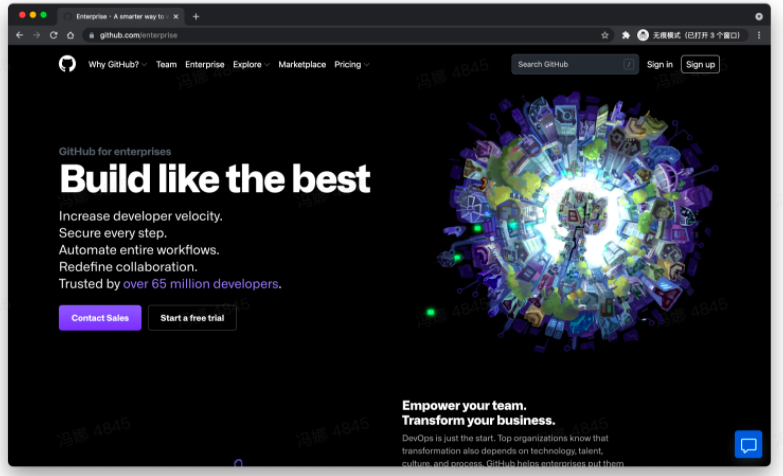
Task: Click the lock icon in the address bar
Action: 91,35
